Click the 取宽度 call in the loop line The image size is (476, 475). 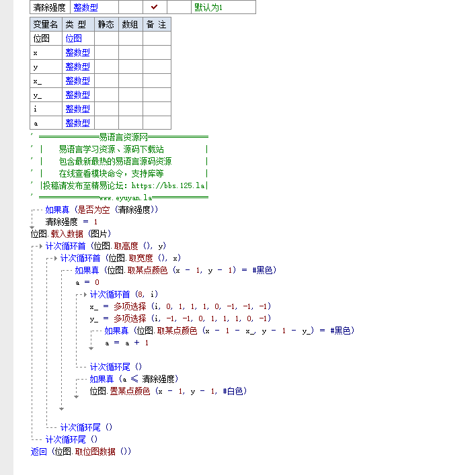pyautogui.click(x=141, y=258)
